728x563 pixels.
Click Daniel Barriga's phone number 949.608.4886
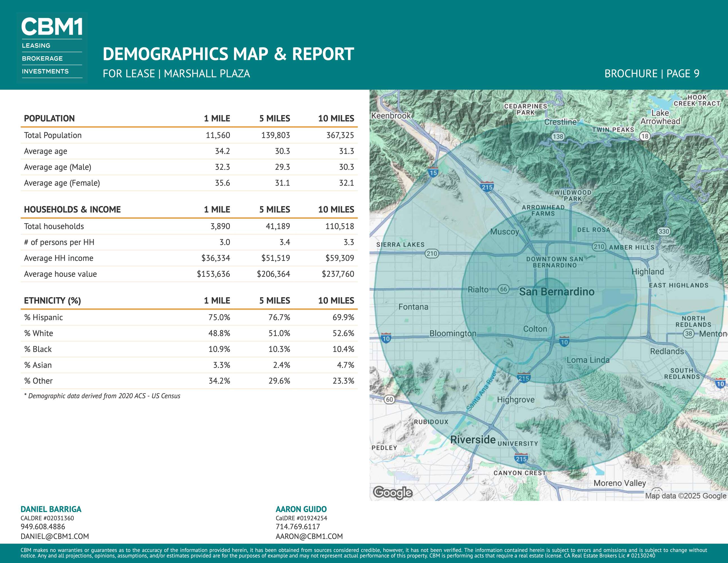43,527
